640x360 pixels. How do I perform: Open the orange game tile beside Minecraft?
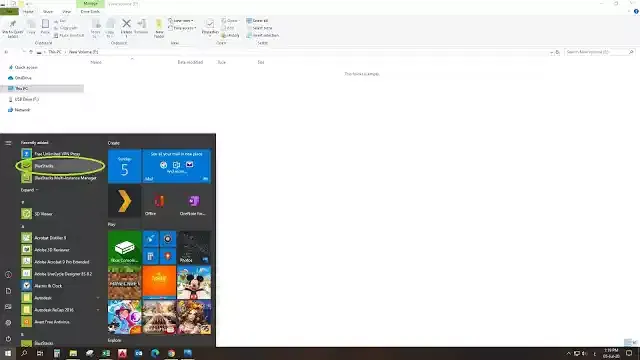click(159, 282)
